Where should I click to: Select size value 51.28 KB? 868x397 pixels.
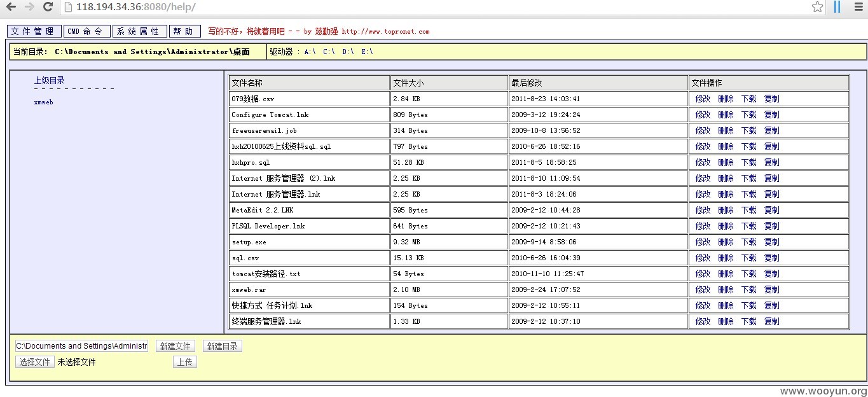pos(408,162)
